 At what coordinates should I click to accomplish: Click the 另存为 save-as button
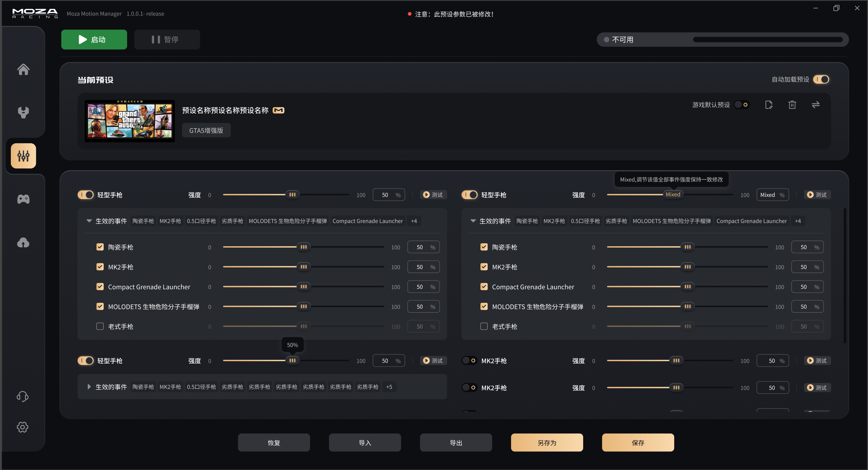click(x=547, y=443)
